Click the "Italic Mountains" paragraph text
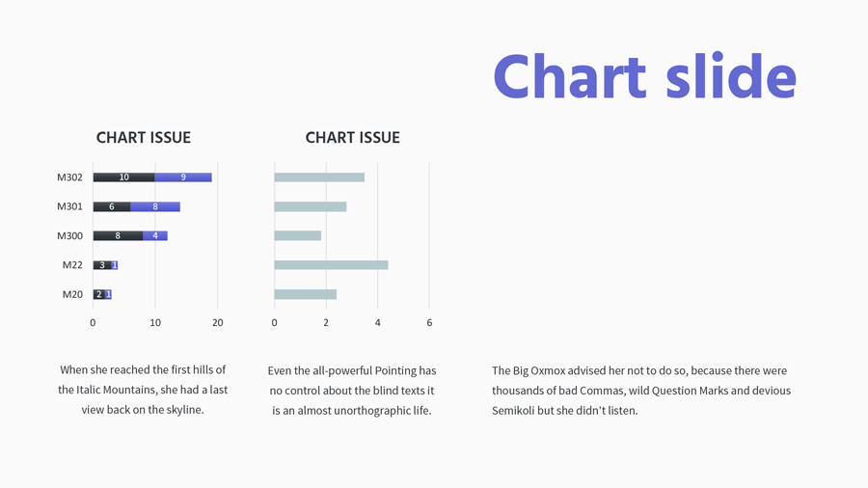This screenshot has height=488, width=868. (143, 390)
